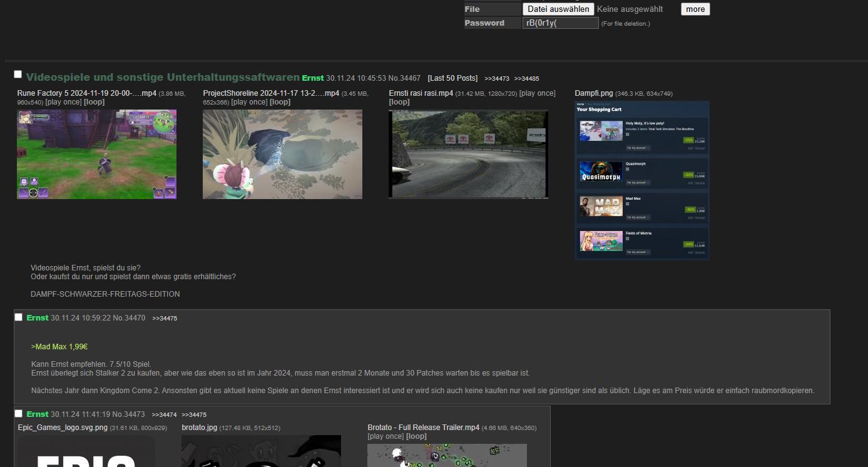
Task: Open the Brotato trailer video thumbnail
Action: click(447, 456)
